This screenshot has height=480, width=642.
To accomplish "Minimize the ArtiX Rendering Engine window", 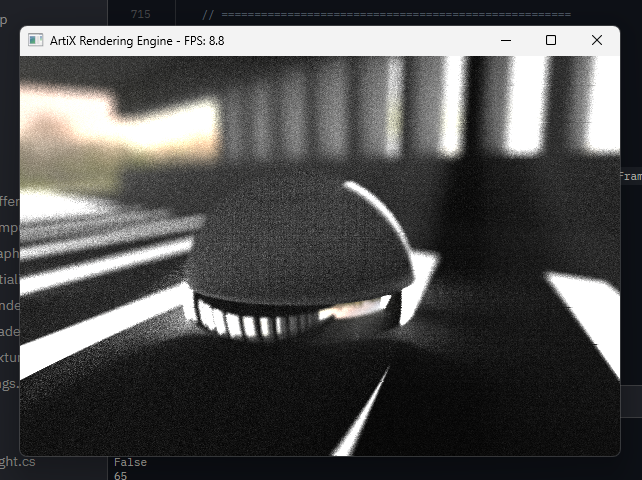I will [x=506, y=40].
